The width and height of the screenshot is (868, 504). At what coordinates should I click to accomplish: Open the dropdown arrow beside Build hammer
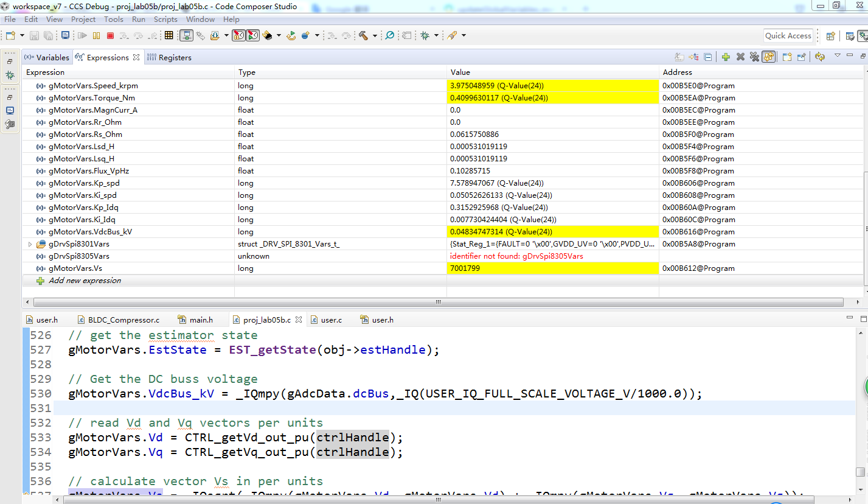[375, 36]
